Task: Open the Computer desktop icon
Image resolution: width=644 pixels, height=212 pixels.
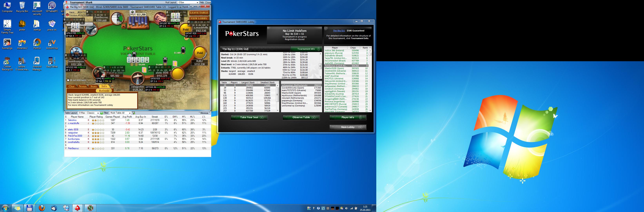Action: (7, 7)
